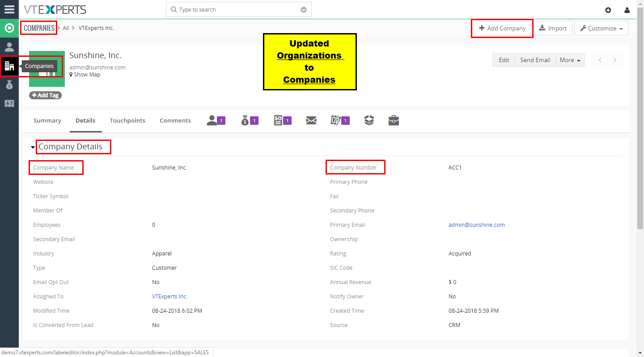
Task: Open the More actions dropdown
Action: [x=570, y=60]
